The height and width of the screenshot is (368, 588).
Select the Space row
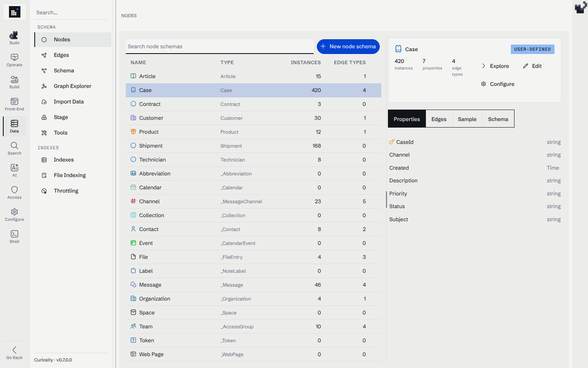coord(254,313)
